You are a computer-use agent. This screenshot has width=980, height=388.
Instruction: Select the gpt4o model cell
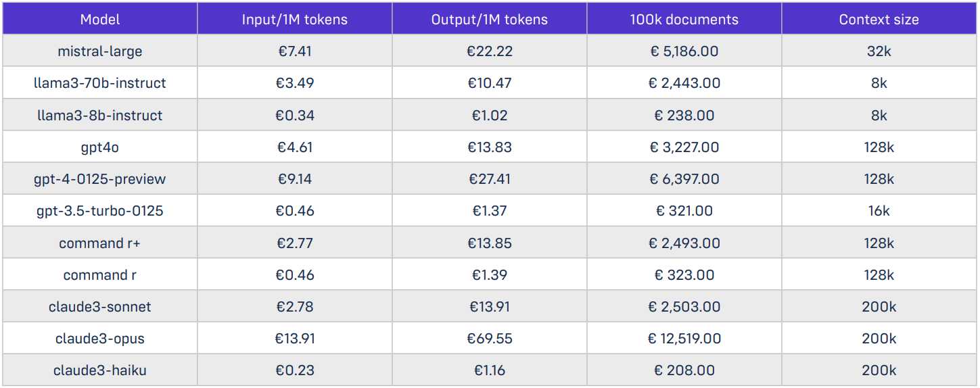(x=100, y=147)
